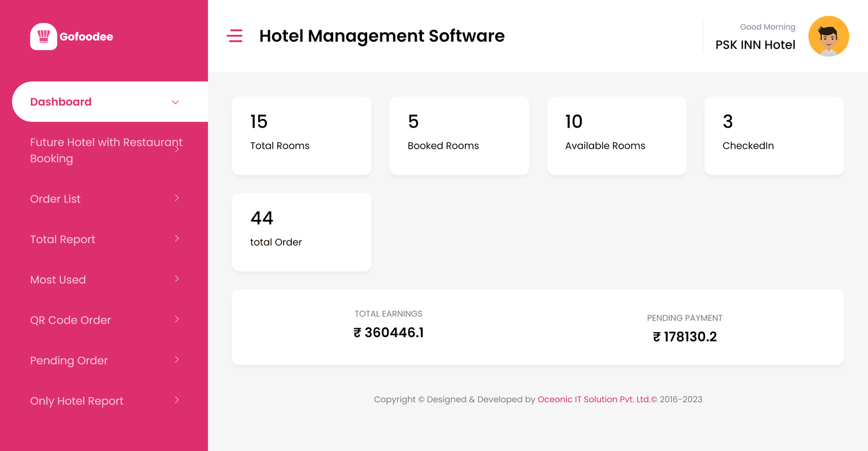868x451 pixels.
Task: Open the Booked Rooms card
Action: pos(459,136)
